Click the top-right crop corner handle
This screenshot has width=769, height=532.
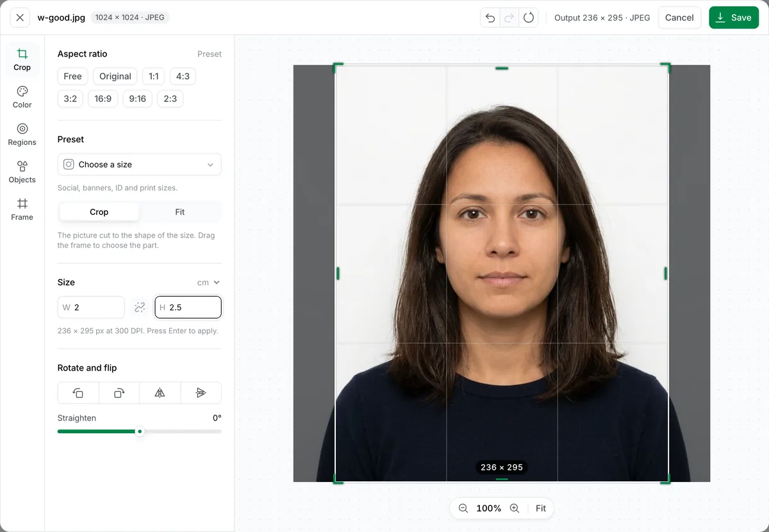click(666, 67)
